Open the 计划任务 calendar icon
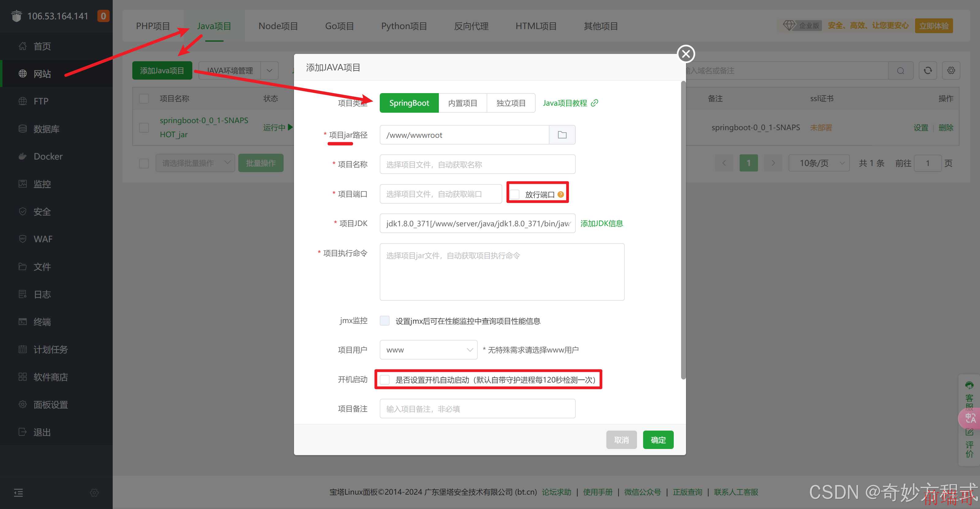 (22, 349)
